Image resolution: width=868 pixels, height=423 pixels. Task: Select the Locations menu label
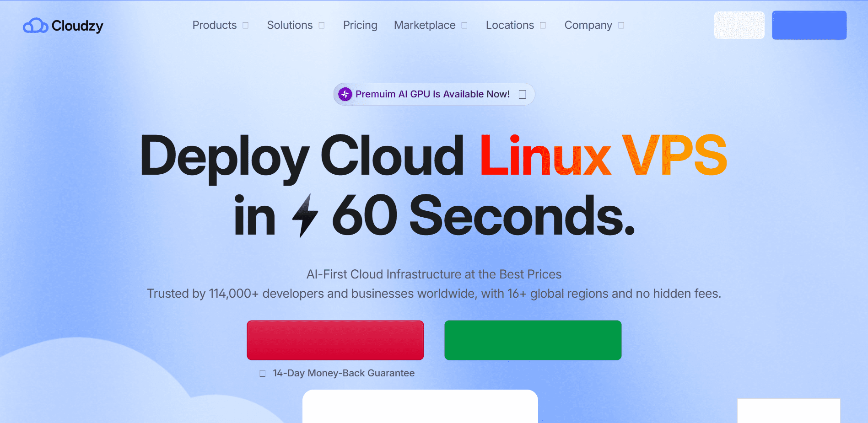[510, 25]
